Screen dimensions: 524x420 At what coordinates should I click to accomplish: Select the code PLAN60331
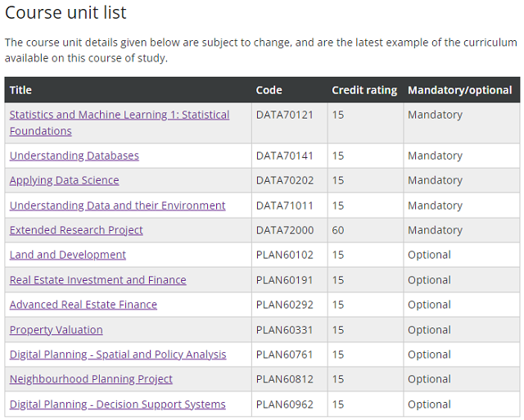[285, 330]
